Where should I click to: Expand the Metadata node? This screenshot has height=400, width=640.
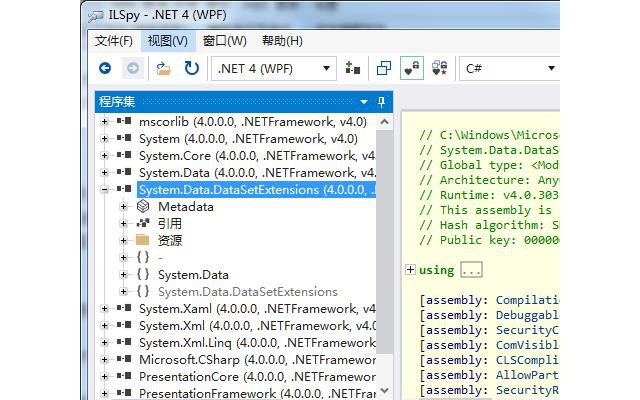click(123, 207)
